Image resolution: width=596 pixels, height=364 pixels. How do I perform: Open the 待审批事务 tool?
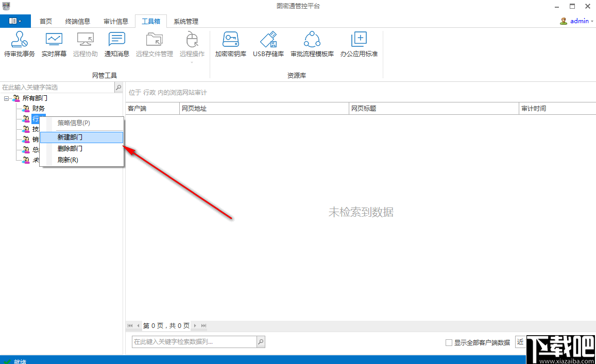(x=19, y=45)
